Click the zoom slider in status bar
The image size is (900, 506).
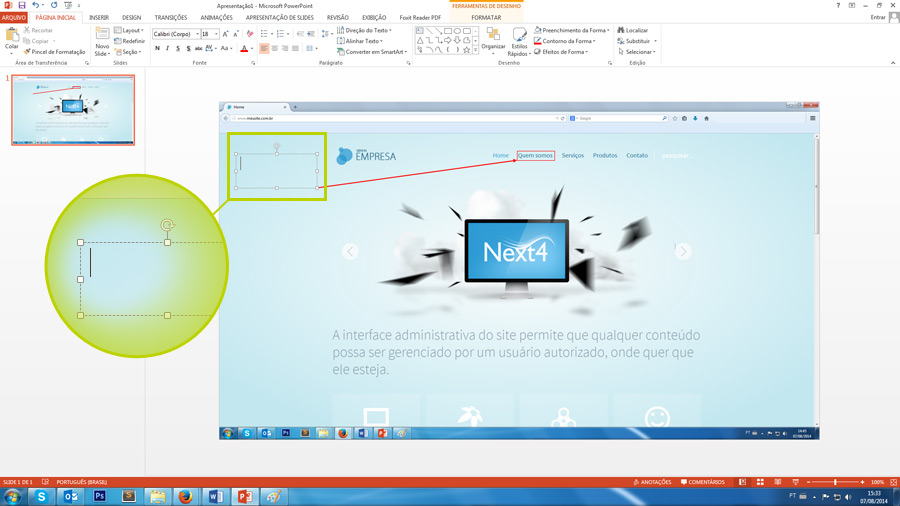click(x=835, y=482)
